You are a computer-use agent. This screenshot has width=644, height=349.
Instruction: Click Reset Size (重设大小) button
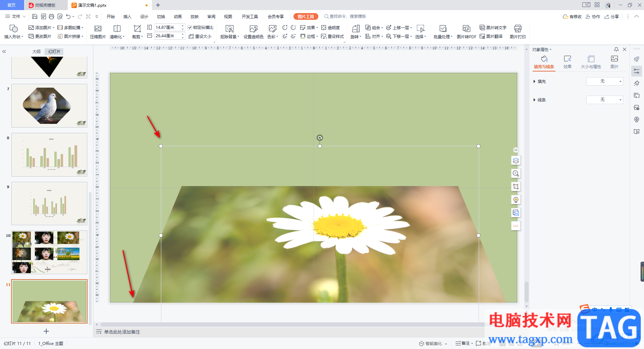click(200, 36)
